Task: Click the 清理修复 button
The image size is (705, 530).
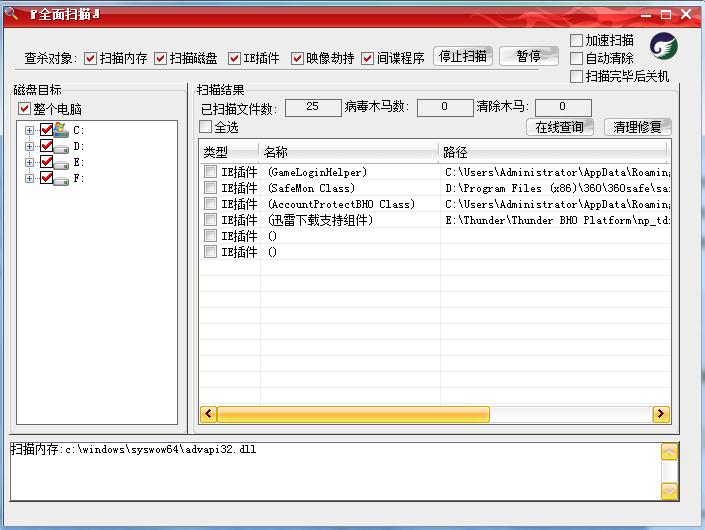Action: [x=638, y=127]
